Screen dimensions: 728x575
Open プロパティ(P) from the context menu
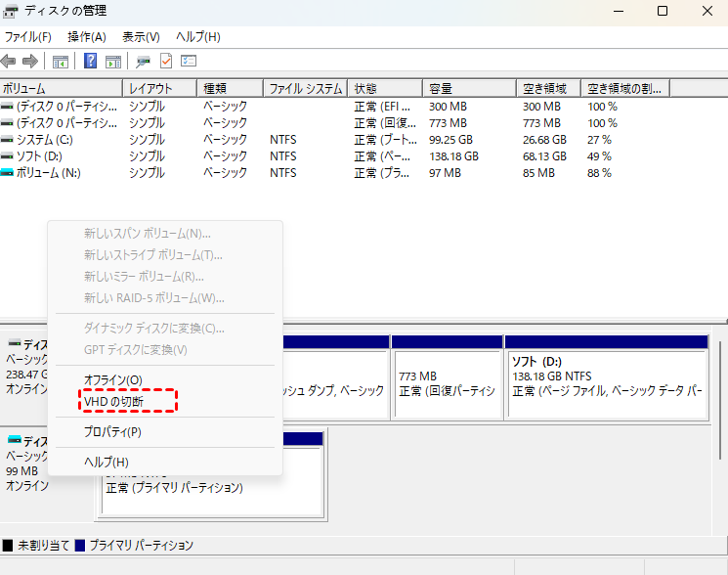point(112,431)
